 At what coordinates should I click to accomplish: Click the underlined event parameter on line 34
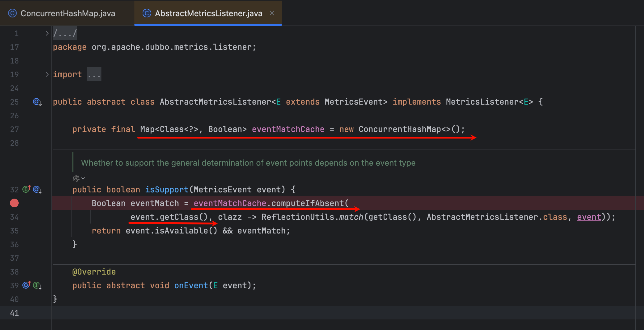pos(589,217)
